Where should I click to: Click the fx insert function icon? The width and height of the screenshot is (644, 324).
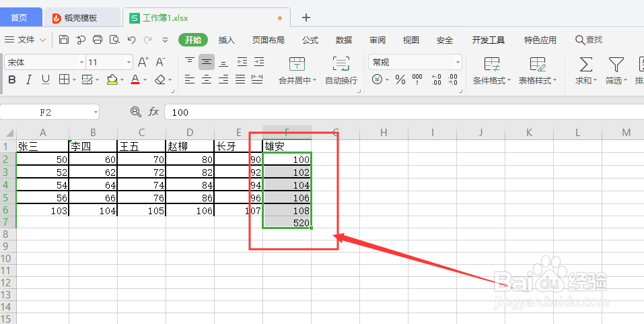[153, 112]
